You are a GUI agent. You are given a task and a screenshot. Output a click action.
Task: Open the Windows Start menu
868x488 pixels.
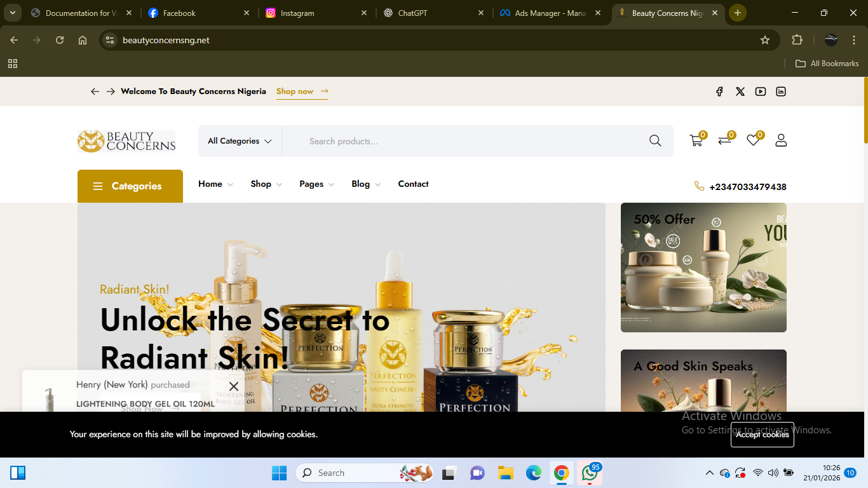click(x=279, y=473)
